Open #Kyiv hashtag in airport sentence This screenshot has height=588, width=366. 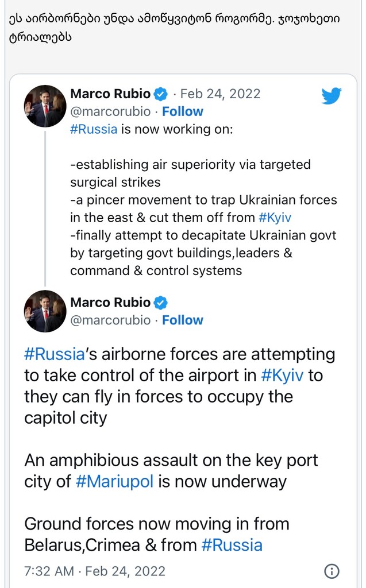click(x=282, y=376)
